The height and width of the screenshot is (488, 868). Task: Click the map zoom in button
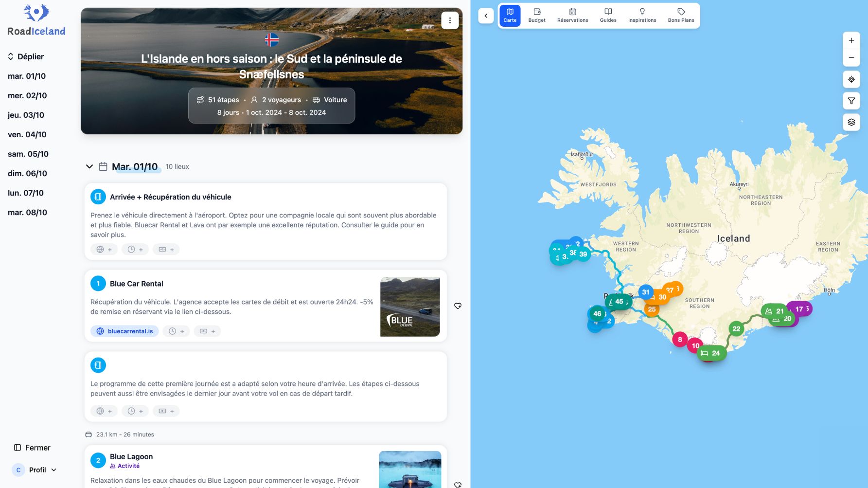click(851, 40)
